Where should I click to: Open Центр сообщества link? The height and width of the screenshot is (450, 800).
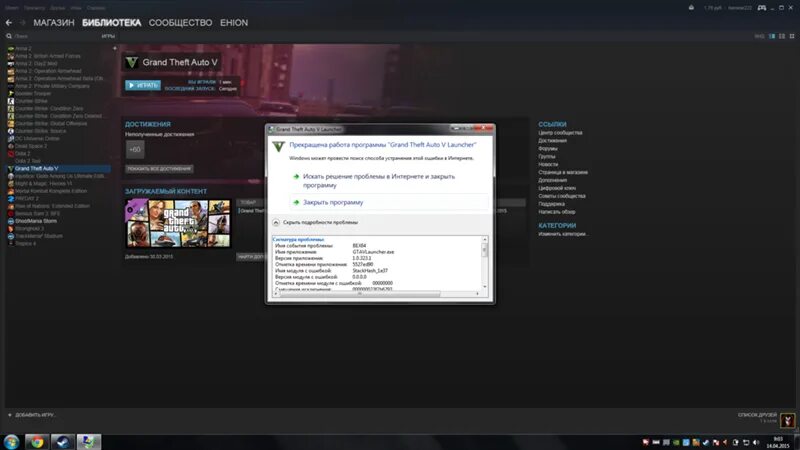click(560, 133)
